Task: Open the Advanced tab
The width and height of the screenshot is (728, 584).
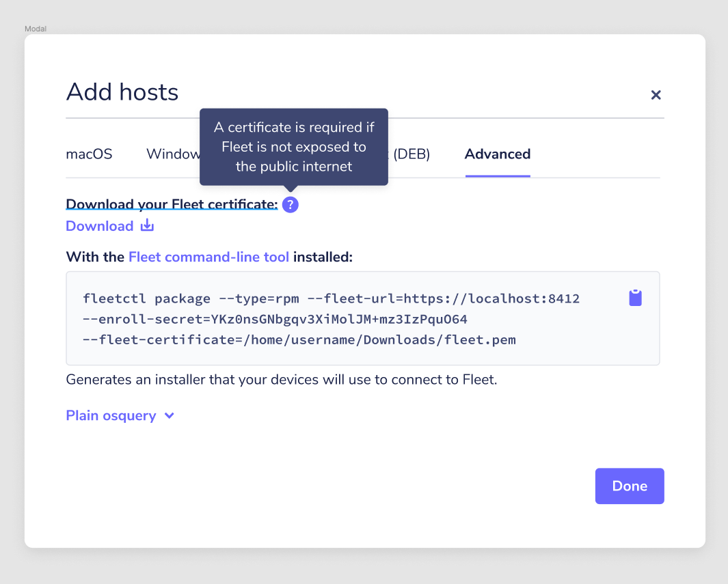Action: [497, 154]
